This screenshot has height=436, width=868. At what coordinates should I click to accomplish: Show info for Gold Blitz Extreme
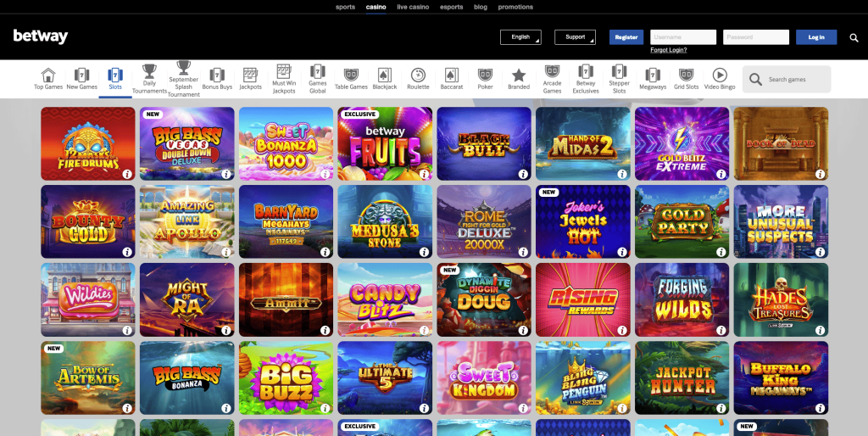[x=721, y=174]
